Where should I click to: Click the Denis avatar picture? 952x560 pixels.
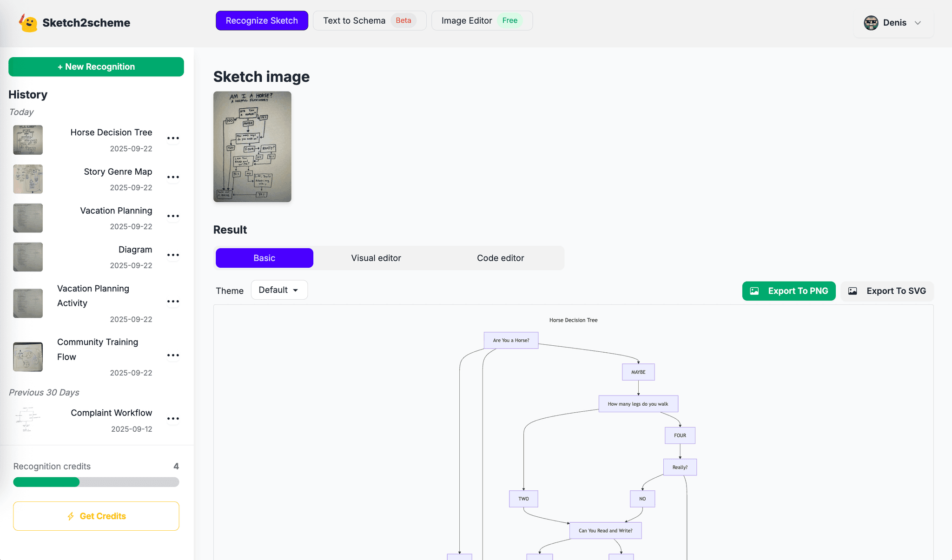click(x=871, y=22)
